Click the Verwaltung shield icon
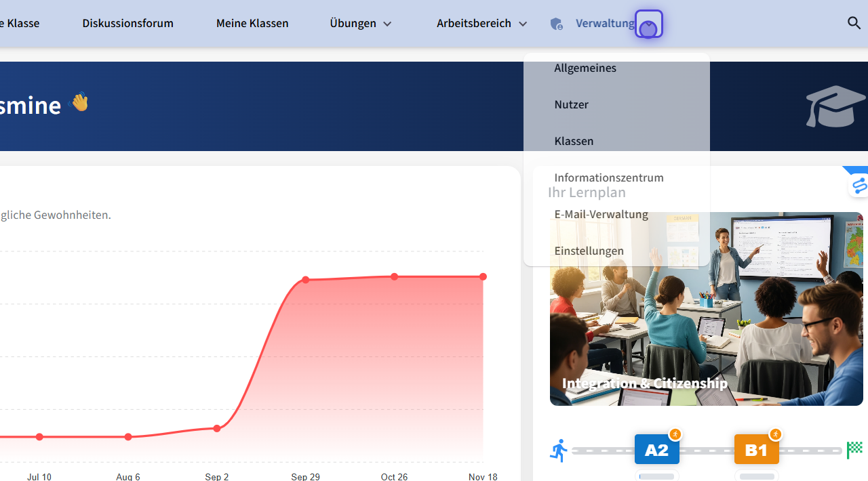Screen dimensions: 868x481 click(x=557, y=24)
